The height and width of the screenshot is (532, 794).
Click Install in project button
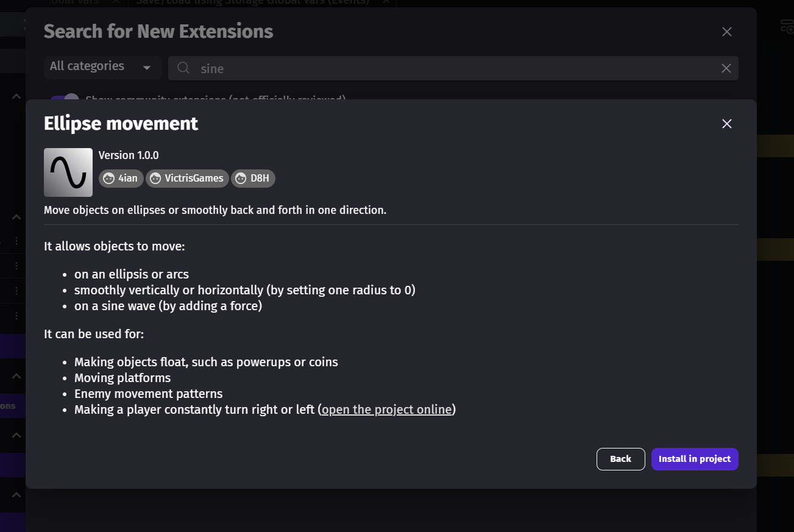[695, 459]
